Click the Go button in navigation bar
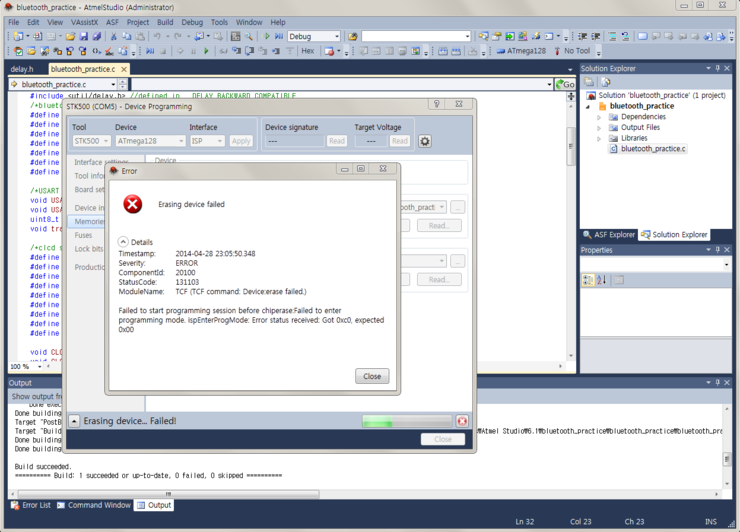 coord(565,84)
